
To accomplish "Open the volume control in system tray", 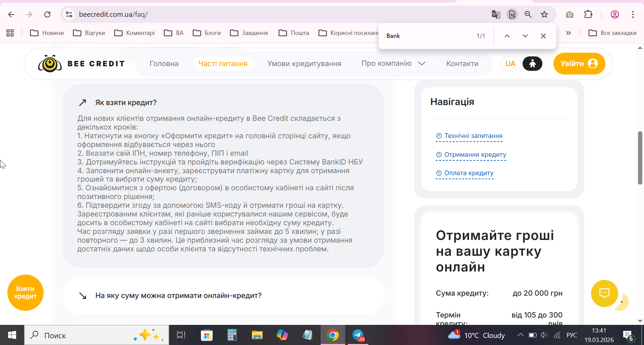I will pos(544,335).
